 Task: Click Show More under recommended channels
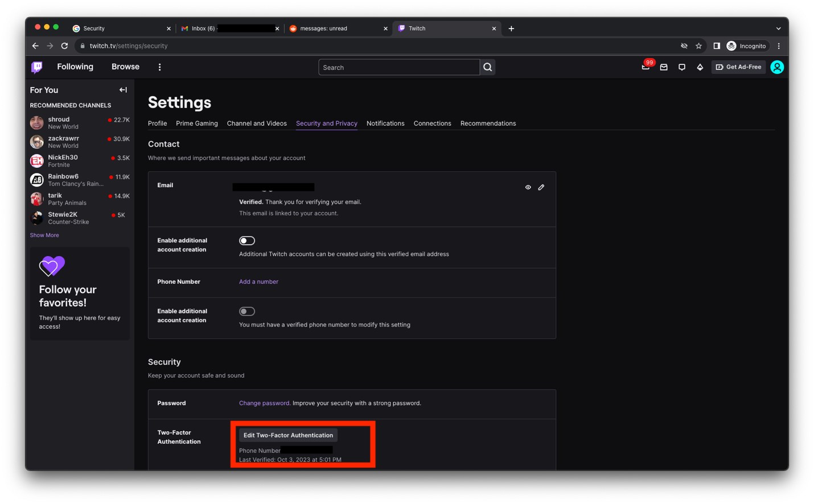[44, 235]
